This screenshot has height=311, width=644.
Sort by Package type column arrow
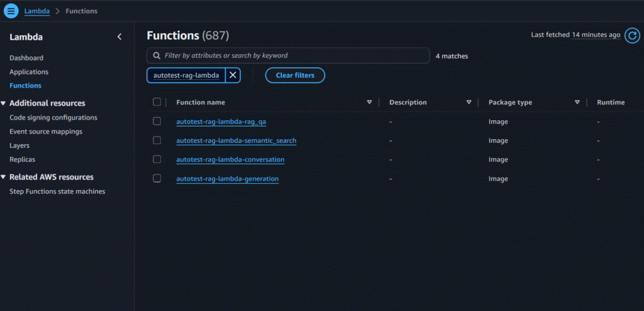(577, 102)
